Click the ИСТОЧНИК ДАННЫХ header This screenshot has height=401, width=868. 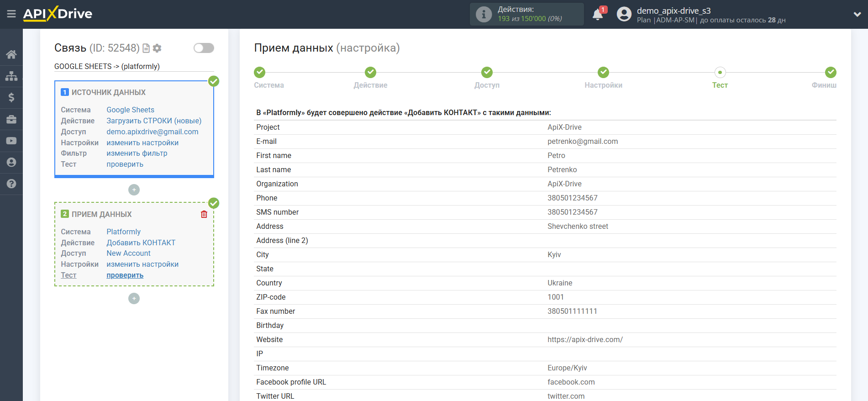(108, 92)
